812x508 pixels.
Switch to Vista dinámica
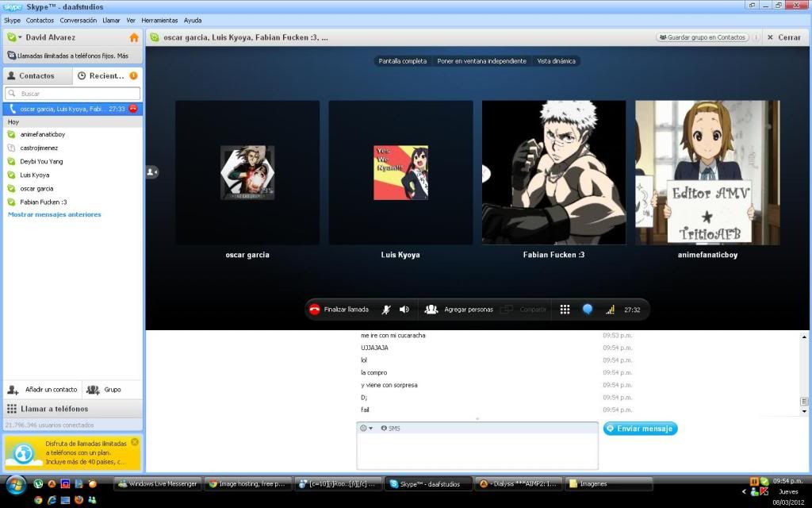click(x=556, y=61)
